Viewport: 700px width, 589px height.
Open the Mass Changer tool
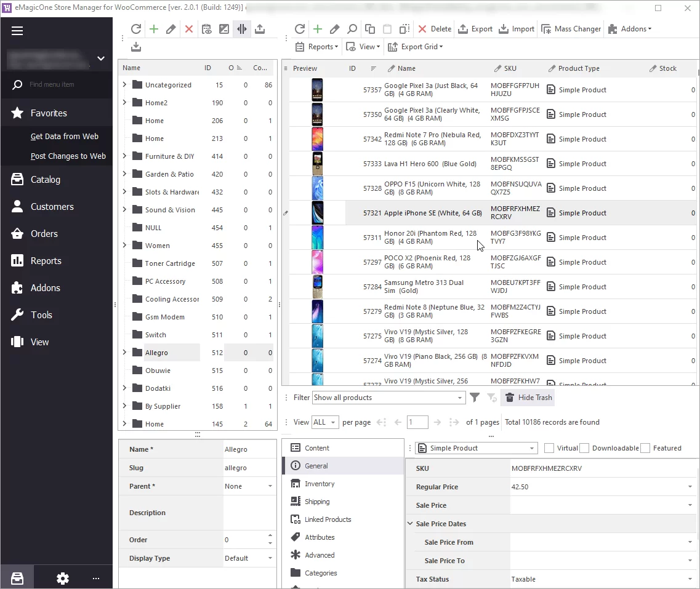(571, 28)
